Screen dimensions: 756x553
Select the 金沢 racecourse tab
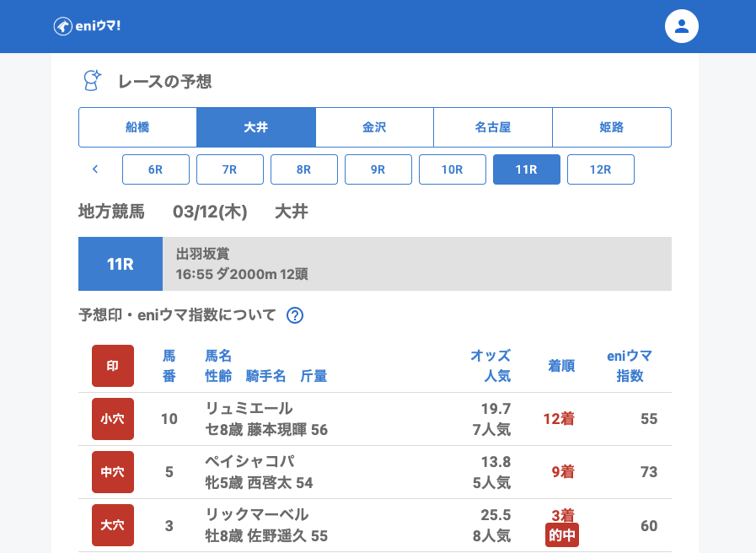click(374, 127)
